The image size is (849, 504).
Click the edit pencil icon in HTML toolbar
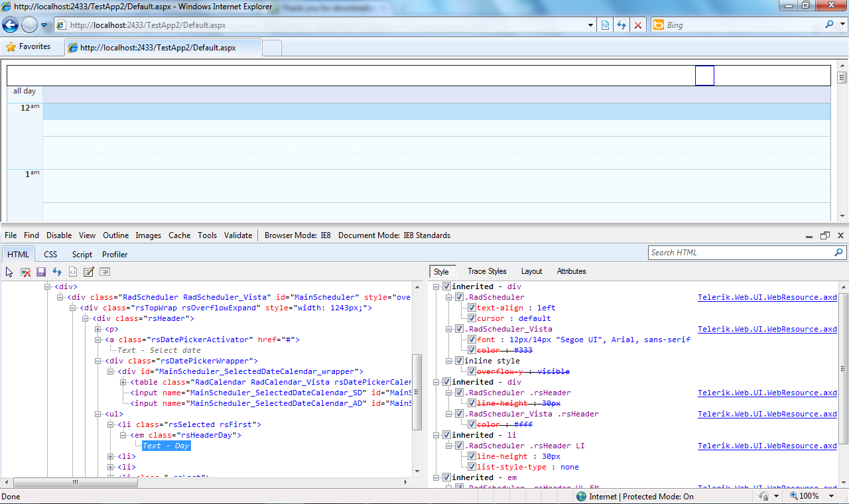[88, 272]
